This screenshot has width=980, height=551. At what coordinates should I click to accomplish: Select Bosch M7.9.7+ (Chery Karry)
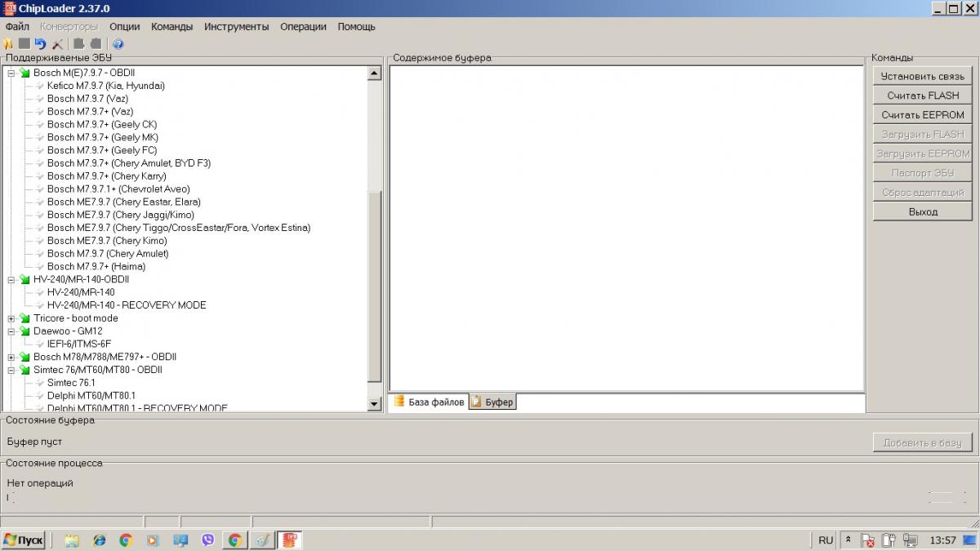click(x=106, y=176)
